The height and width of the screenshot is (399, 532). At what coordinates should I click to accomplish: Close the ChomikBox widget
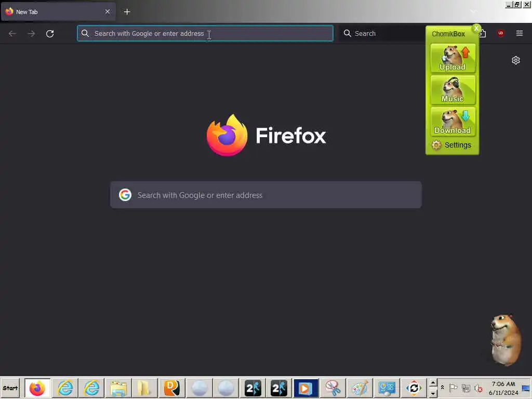pyautogui.click(x=476, y=29)
